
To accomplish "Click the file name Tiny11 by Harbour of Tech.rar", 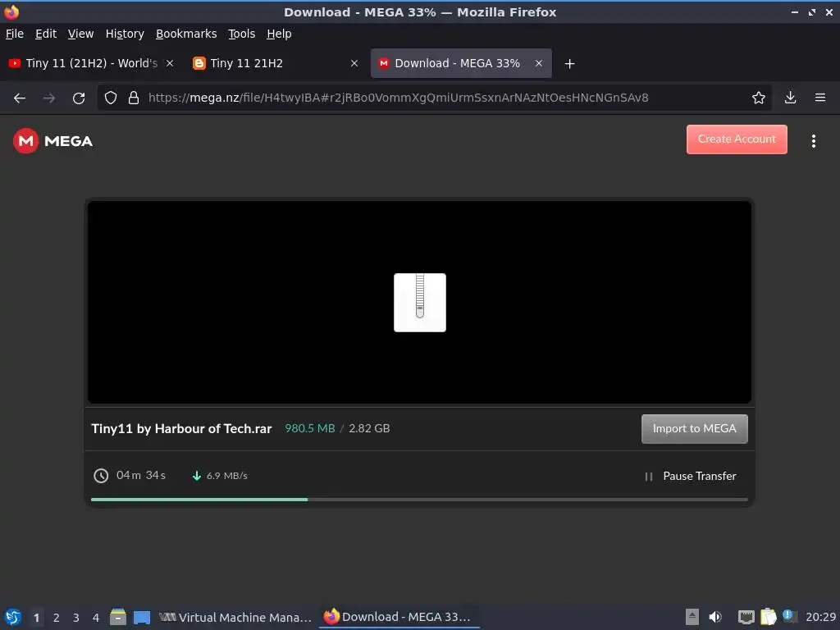I will pyautogui.click(x=181, y=428).
